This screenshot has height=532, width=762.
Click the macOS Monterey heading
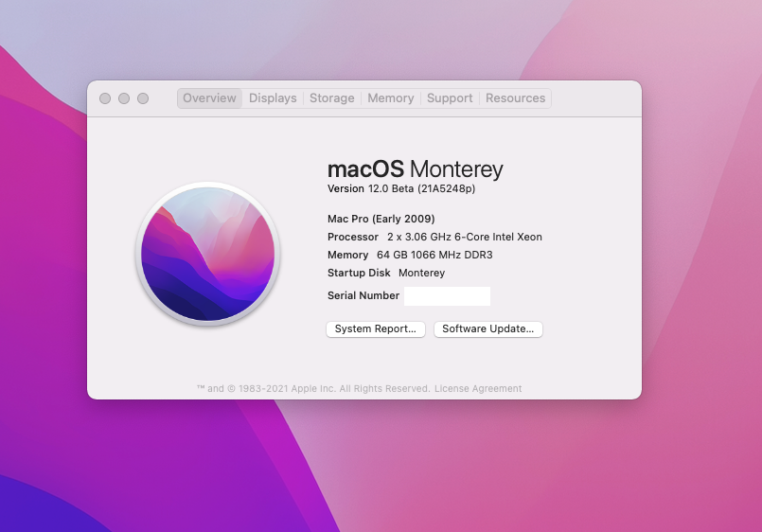pos(415,169)
